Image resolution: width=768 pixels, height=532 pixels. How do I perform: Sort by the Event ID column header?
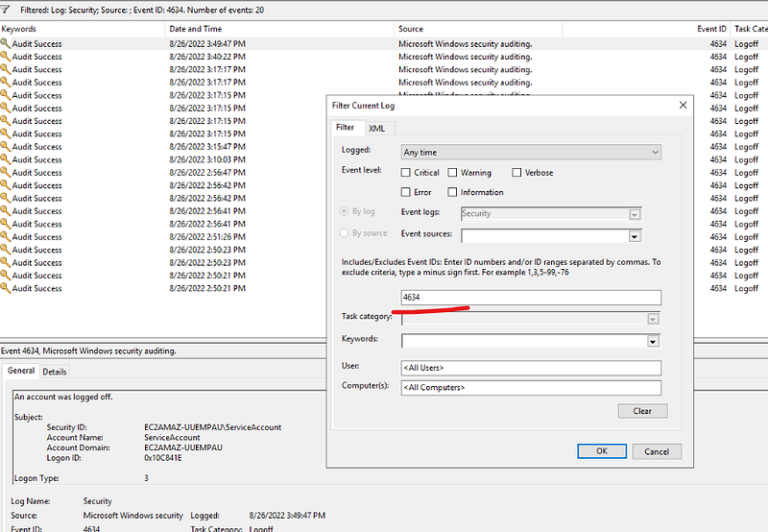click(646, 29)
